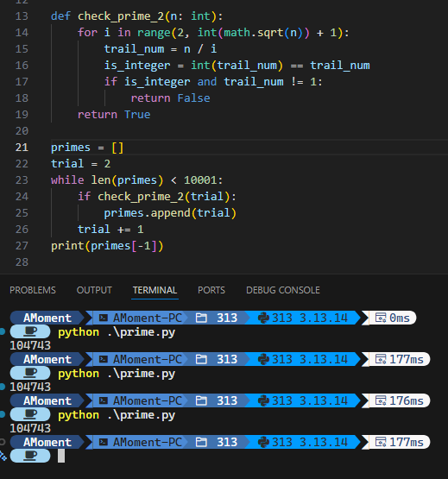This screenshot has height=479, width=448.
Task: Click the terminal icon beside AMoment-PC in first prompt
Action: (x=104, y=318)
